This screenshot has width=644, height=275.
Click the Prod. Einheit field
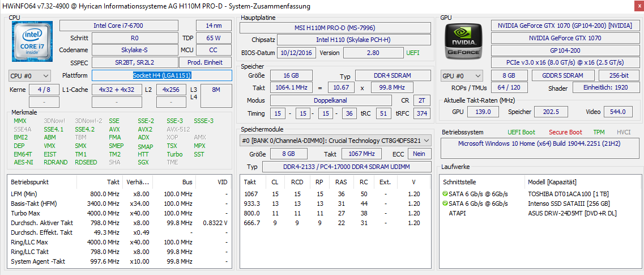click(205, 62)
